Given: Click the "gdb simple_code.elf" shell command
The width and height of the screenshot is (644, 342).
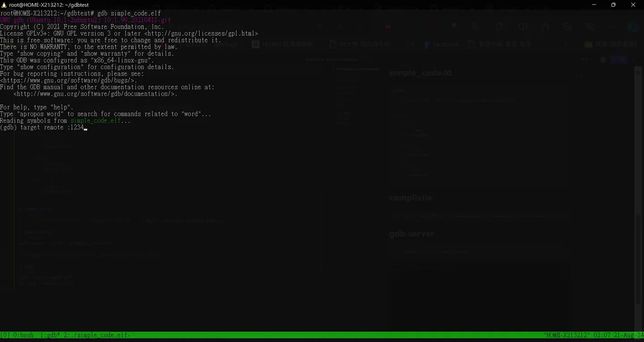Looking at the screenshot, I should click(129, 13).
